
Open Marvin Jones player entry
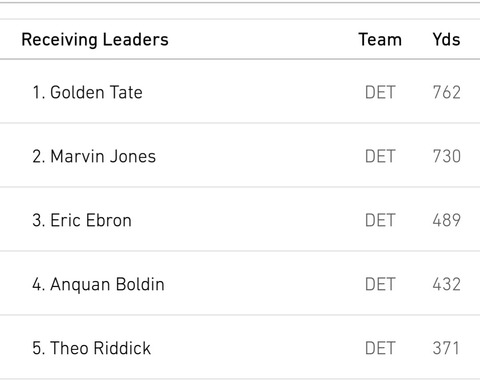click(103, 156)
